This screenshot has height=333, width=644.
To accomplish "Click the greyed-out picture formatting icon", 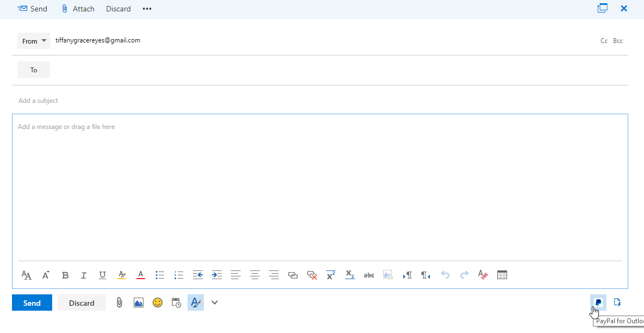I will coord(388,275).
